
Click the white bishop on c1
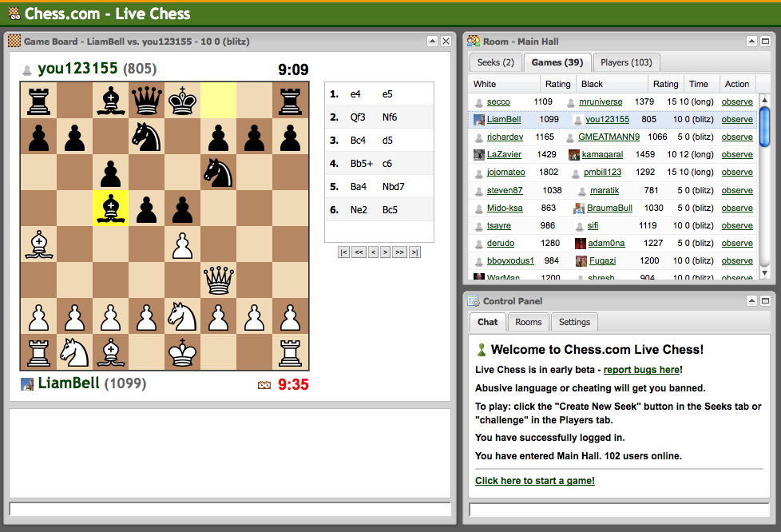110,351
